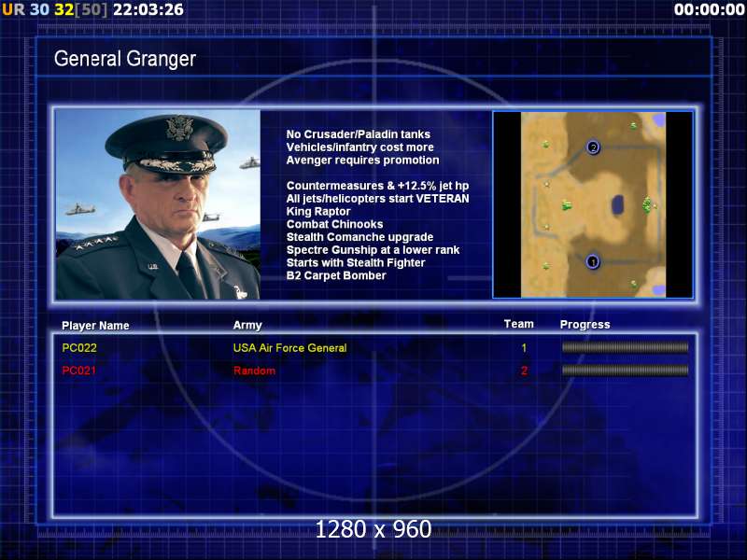Click 'Stealth Comanche upgrade' line

[x=359, y=237]
